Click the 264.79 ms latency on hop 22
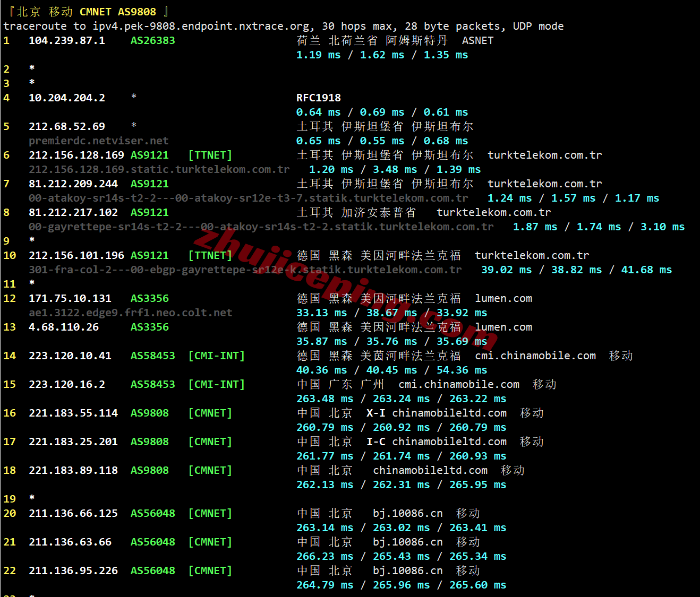The image size is (700, 597). [325, 585]
